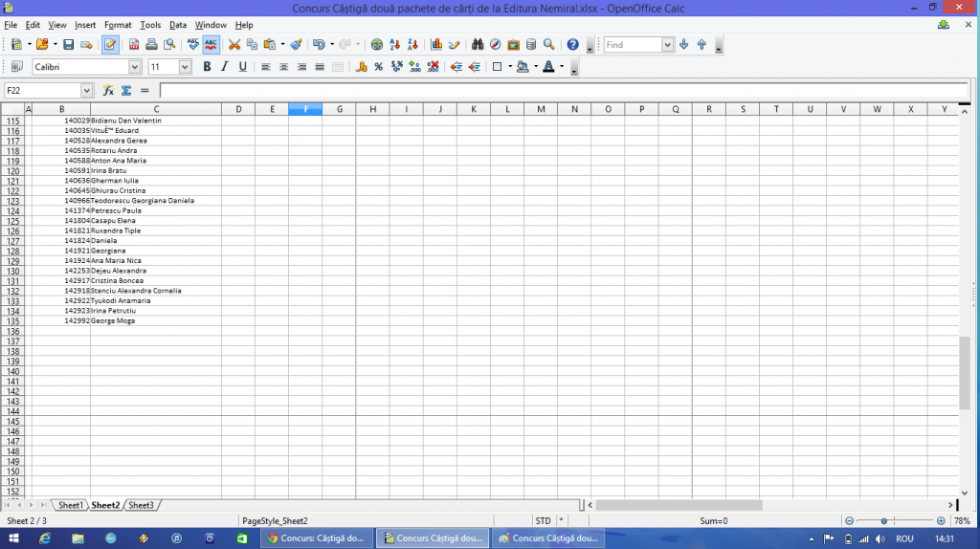Viewport: 980px width, 549px height.
Task: Sort ascending with the A-Z icon
Action: point(394,44)
